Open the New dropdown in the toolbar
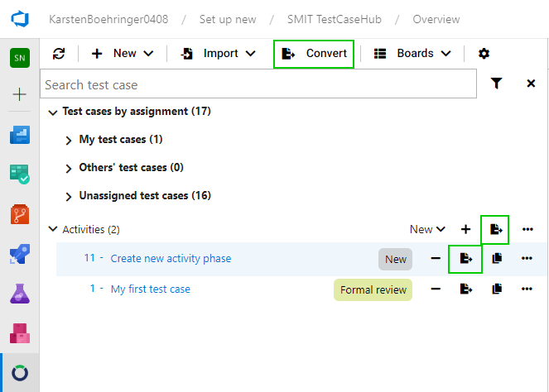549x392 pixels. point(123,54)
